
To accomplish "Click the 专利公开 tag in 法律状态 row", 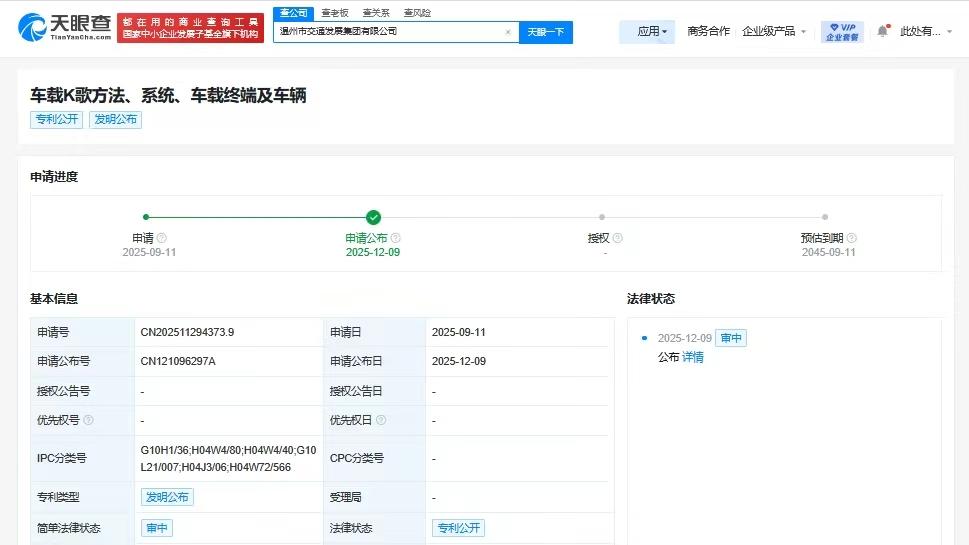I will pyautogui.click(x=459, y=528).
